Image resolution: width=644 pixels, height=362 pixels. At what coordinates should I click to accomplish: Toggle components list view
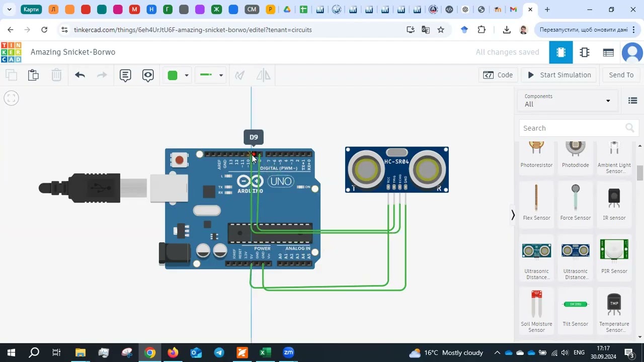[633, 101]
